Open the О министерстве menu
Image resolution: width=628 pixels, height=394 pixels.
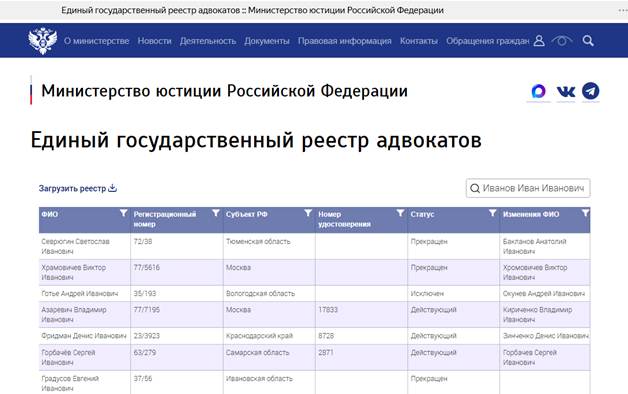click(x=97, y=41)
